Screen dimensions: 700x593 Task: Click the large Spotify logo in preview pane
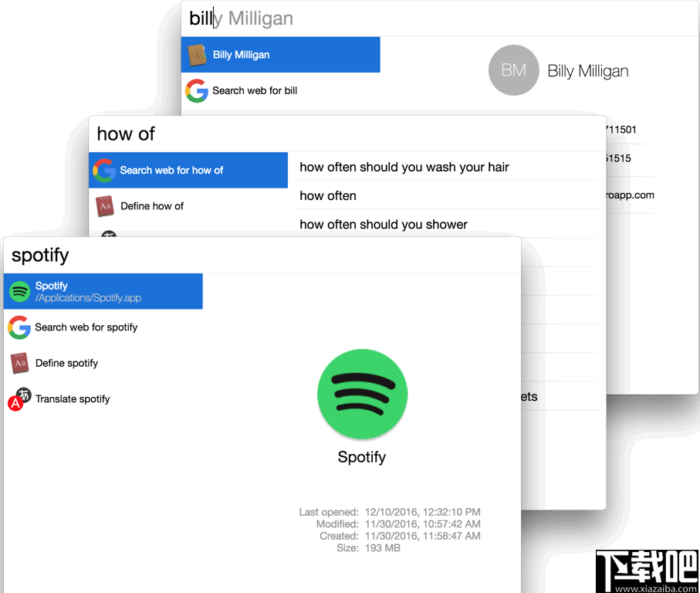(363, 394)
